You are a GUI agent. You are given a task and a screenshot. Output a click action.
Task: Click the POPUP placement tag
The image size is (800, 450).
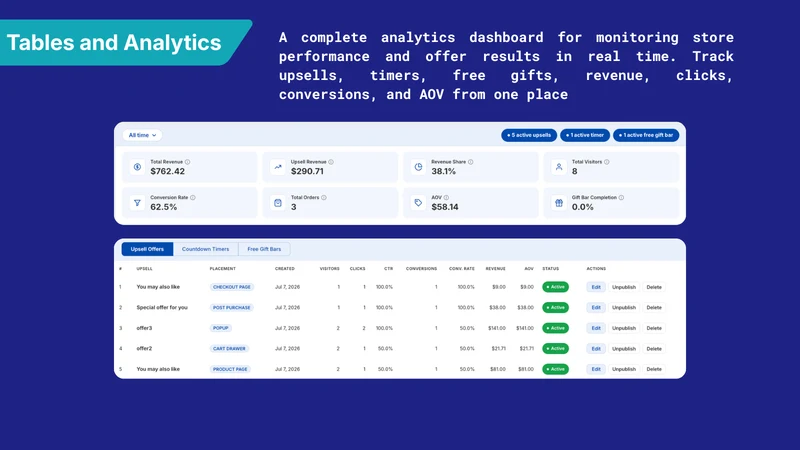221,328
